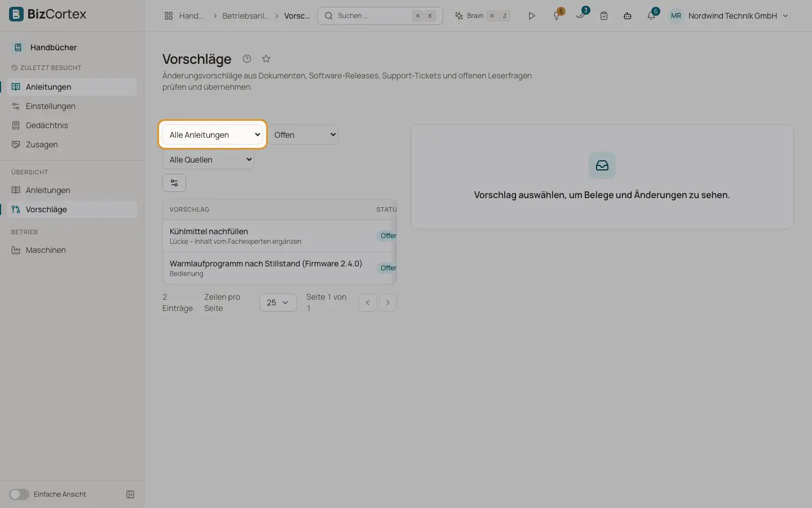Open the notifications bell icon

[651, 16]
